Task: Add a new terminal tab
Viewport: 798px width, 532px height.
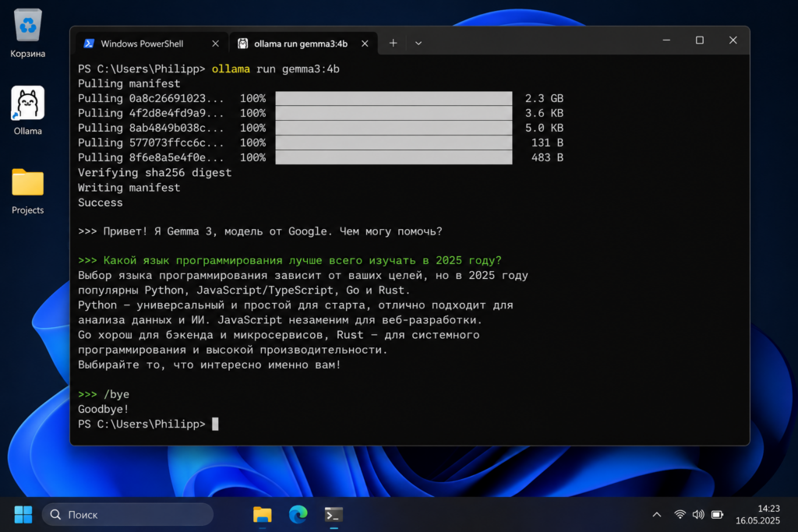Action: [393, 44]
